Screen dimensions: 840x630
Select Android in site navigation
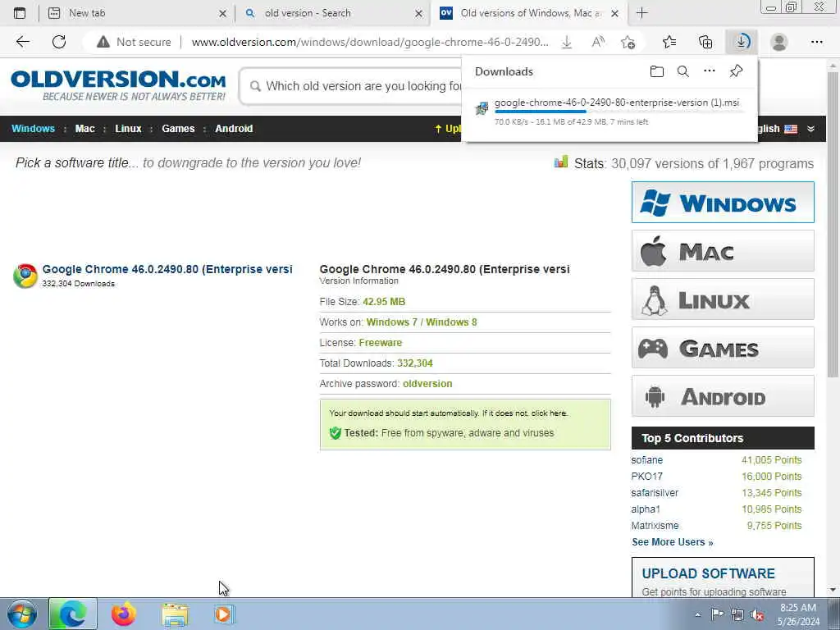(234, 129)
